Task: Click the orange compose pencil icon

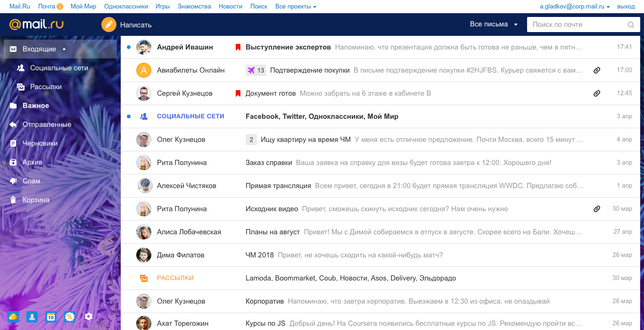Action: coord(108,25)
